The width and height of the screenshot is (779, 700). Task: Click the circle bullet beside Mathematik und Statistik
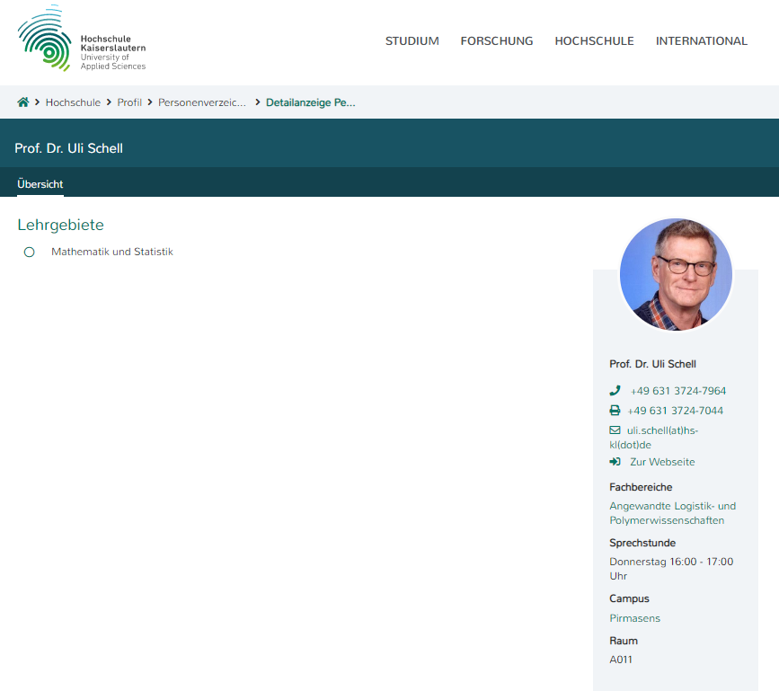click(29, 253)
